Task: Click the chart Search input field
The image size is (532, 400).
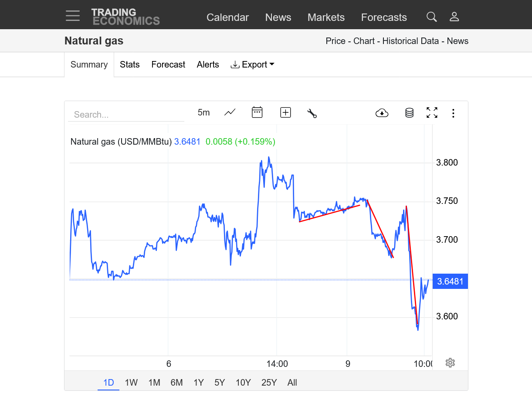Action: [x=126, y=115]
